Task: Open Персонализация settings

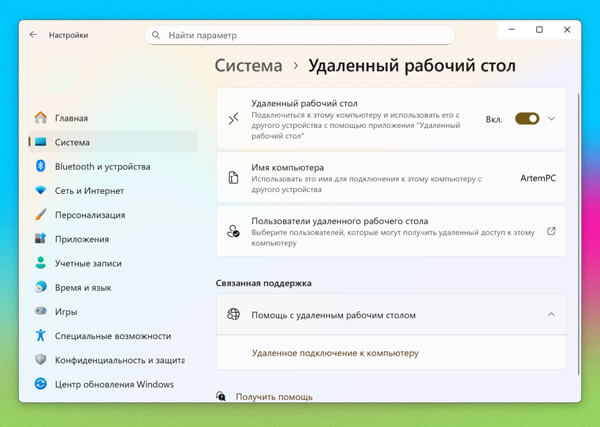Action: pyautogui.click(x=113, y=215)
